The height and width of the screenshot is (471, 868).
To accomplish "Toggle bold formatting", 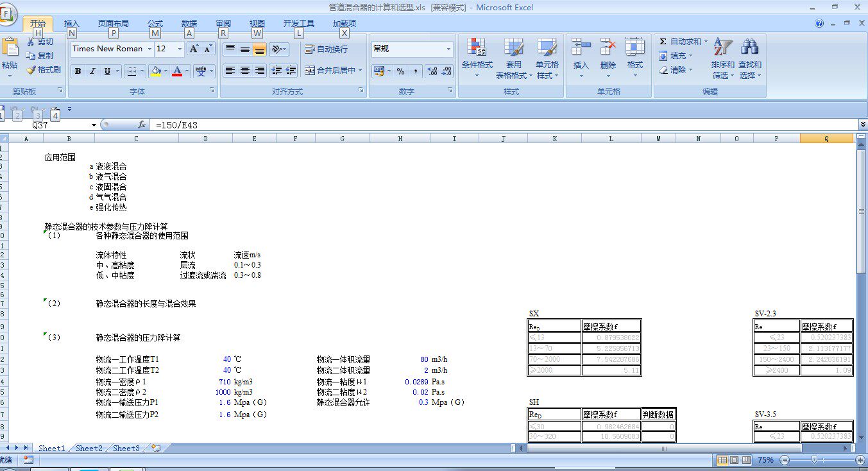I will [78, 71].
